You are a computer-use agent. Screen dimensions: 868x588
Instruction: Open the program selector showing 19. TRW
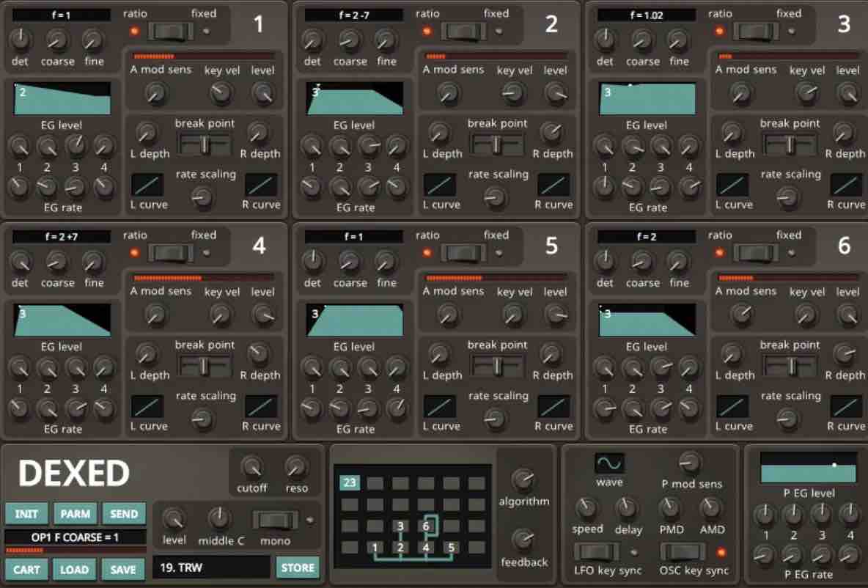pyautogui.click(x=211, y=567)
